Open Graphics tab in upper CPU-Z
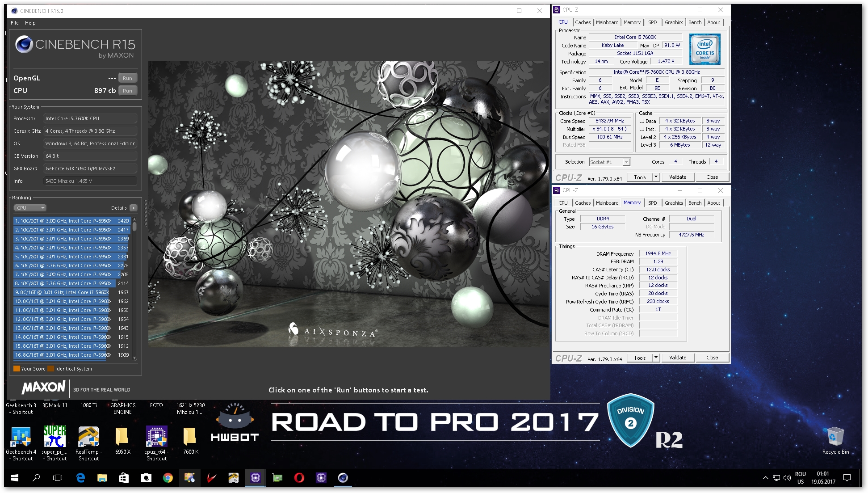This screenshot has height=493, width=868. click(674, 22)
